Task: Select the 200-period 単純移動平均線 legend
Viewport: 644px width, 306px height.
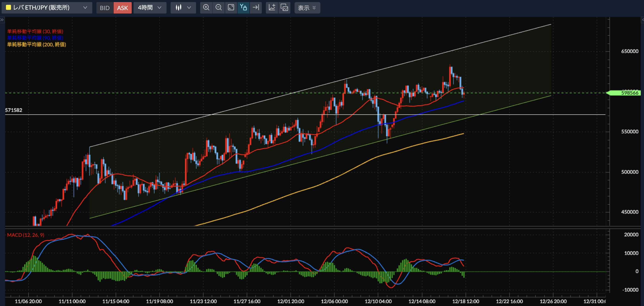Action: click(x=36, y=44)
